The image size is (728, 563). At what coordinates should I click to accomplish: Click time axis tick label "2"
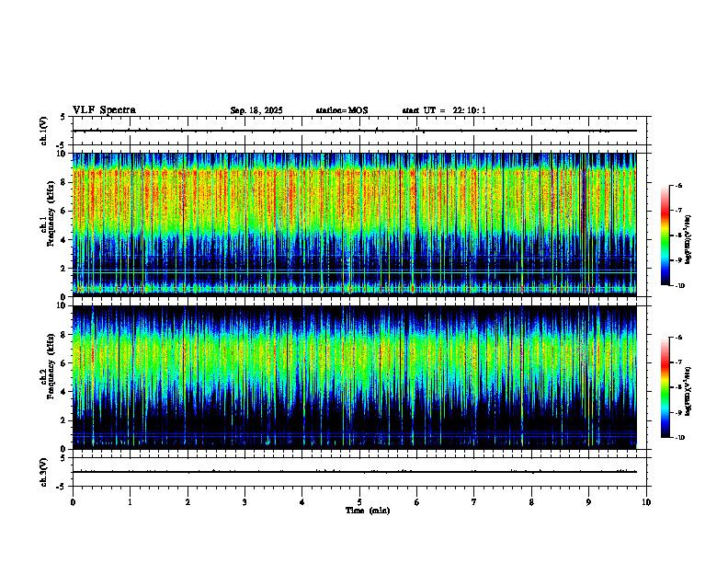click(188, 502)
